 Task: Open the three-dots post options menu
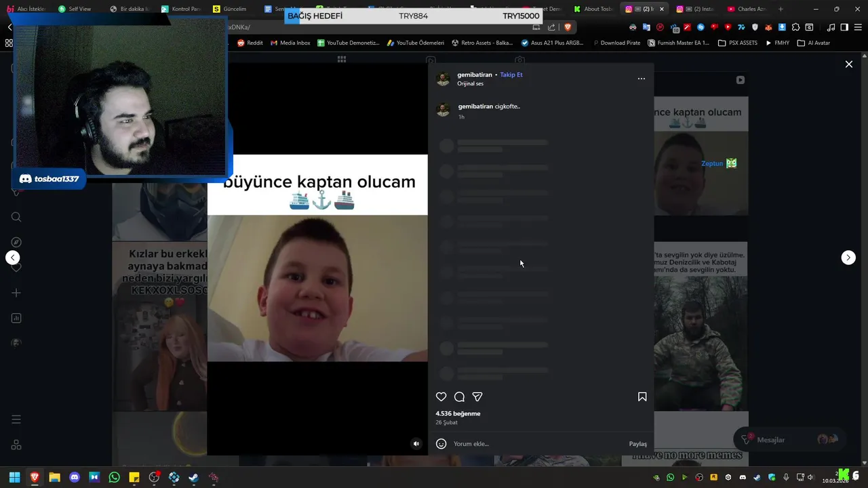(x=642, y=79)
